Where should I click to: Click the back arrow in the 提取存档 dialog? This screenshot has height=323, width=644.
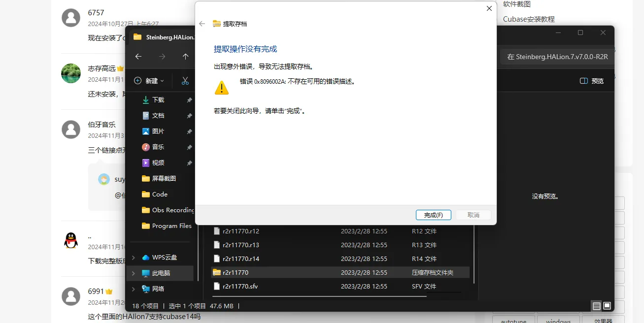(202, 23)
